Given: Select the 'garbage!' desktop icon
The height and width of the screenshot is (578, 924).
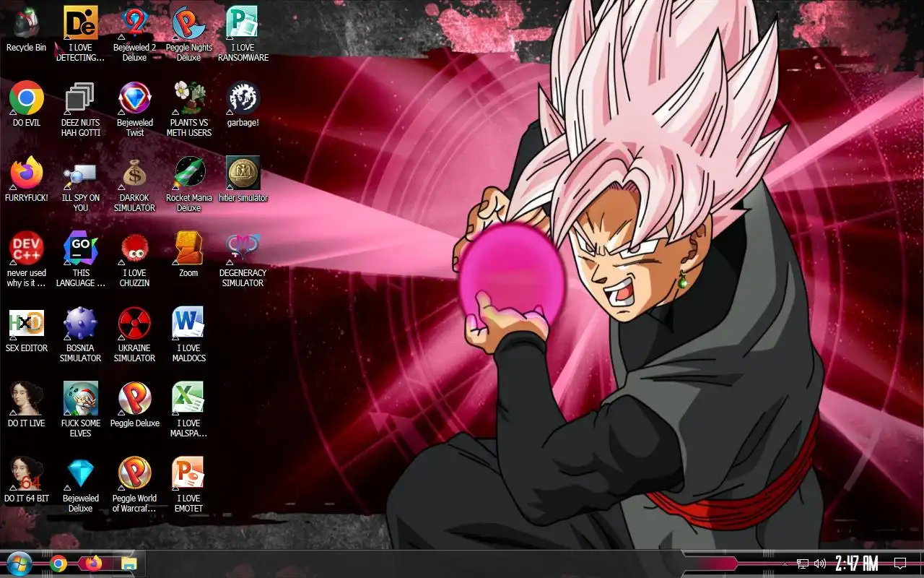Looking at the screenshot, I should pos(243,104).
